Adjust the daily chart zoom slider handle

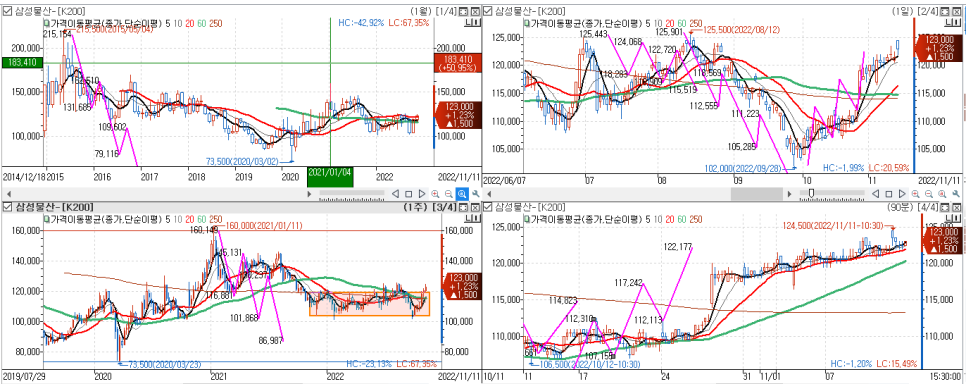click(x=811, y=193)
